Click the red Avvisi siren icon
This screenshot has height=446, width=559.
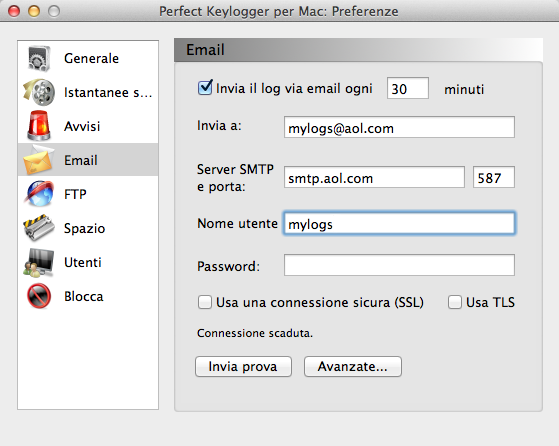tap(39, 125)
